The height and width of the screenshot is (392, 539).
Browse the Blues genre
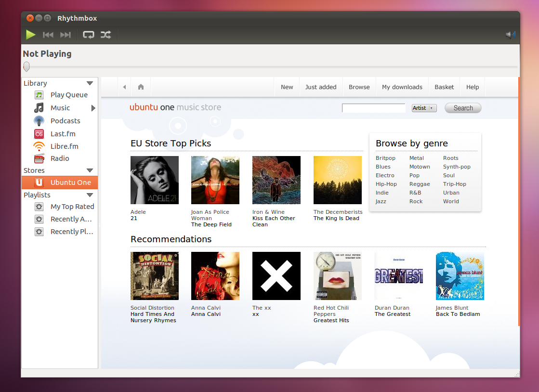pyautogui.click(x=383, y=167)
